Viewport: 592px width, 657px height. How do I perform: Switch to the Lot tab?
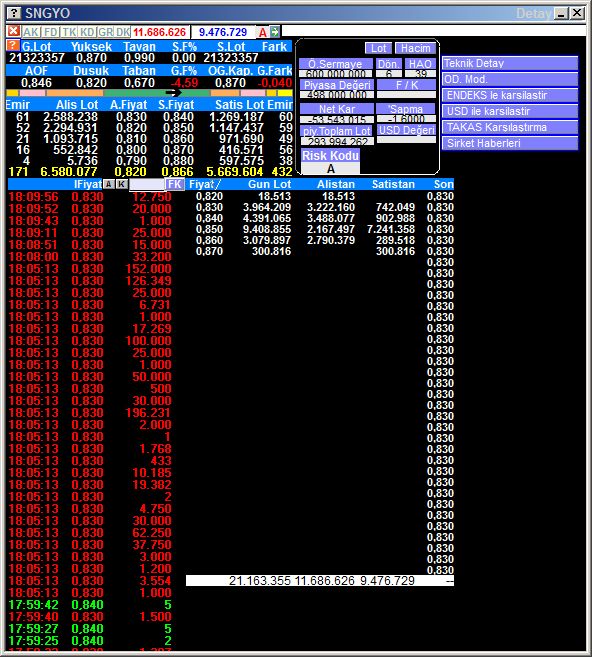click(378, 48)
